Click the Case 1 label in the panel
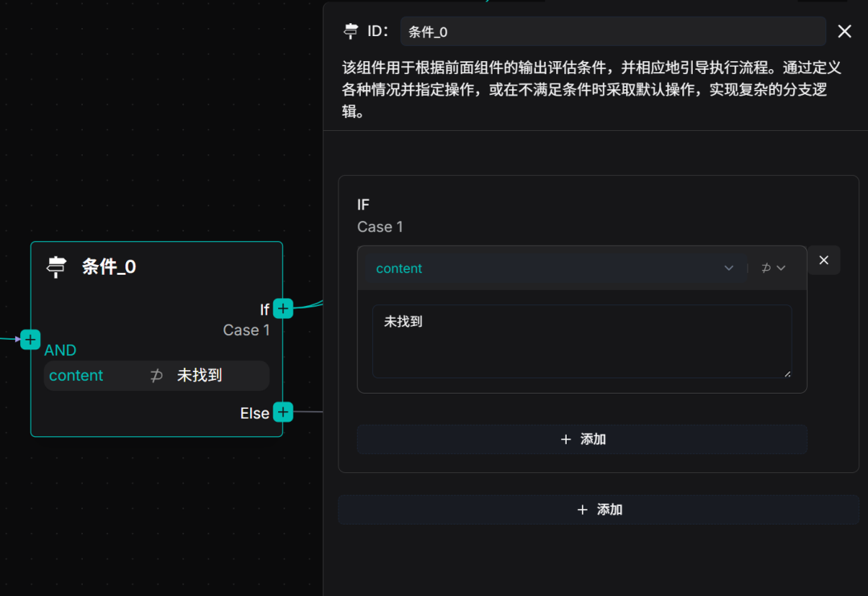868x596 pixels. click(379, 227)
